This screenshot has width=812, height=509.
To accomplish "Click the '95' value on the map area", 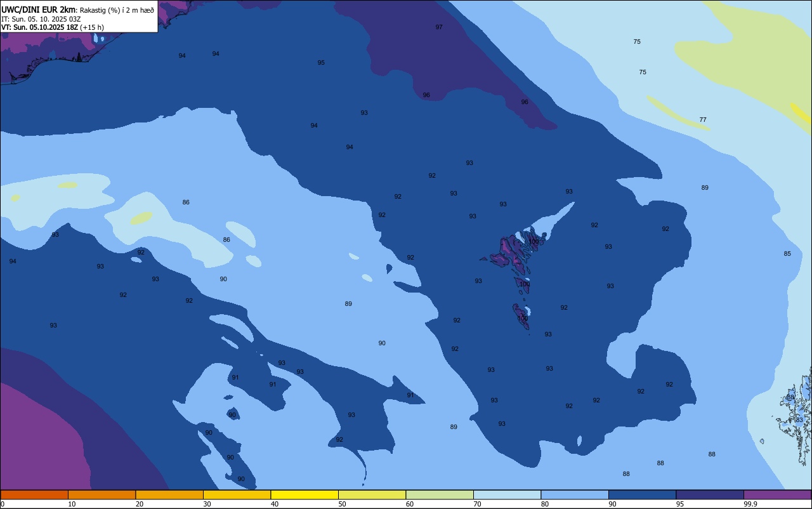I will [321, 62].
